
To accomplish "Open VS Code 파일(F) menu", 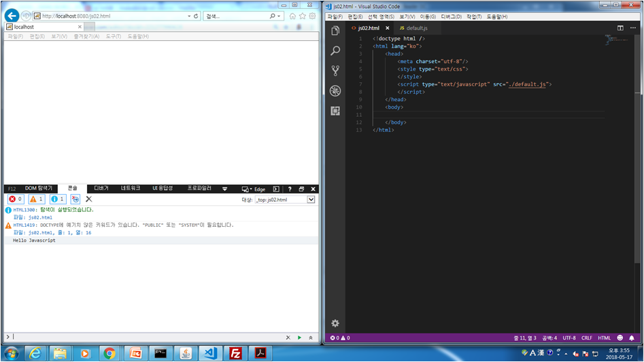I will [x=335, y=16].
